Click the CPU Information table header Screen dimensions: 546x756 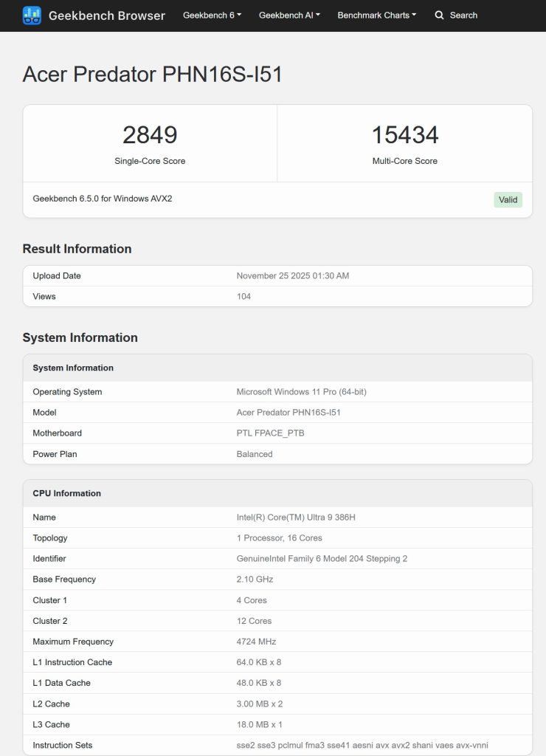tap(67, 493)
